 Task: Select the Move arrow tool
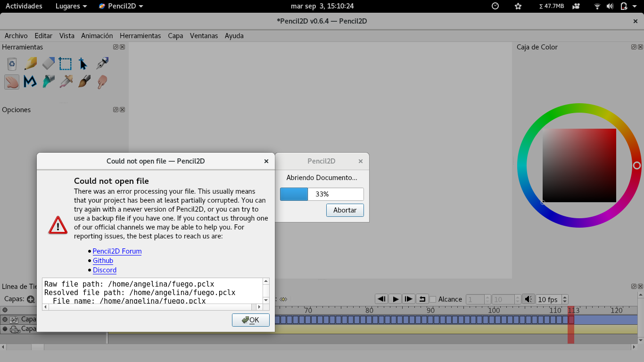pyautogui.click(x=83, y=64)
